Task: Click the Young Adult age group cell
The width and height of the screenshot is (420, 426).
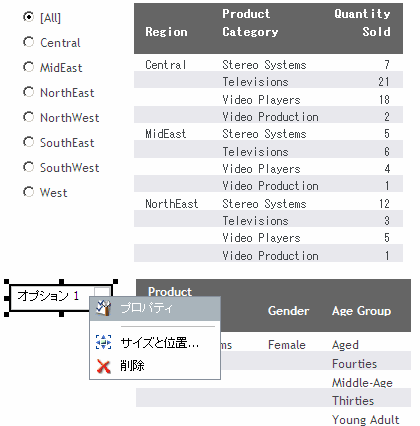Action: (x=366, y=420)
